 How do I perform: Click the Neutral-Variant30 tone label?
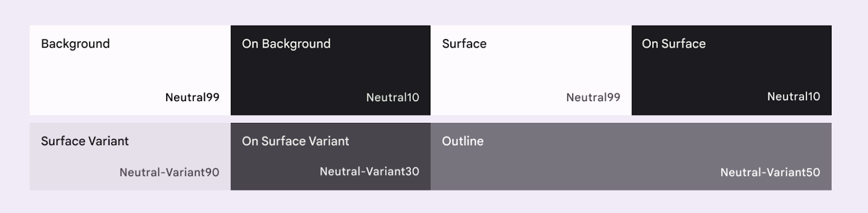coord(369,172)
